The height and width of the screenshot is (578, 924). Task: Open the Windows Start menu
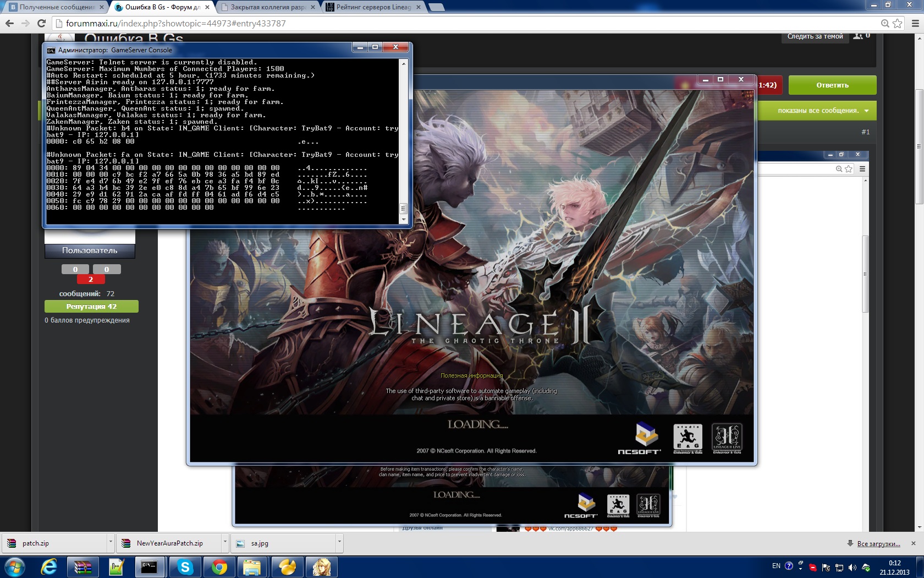[x=15, y=567]
